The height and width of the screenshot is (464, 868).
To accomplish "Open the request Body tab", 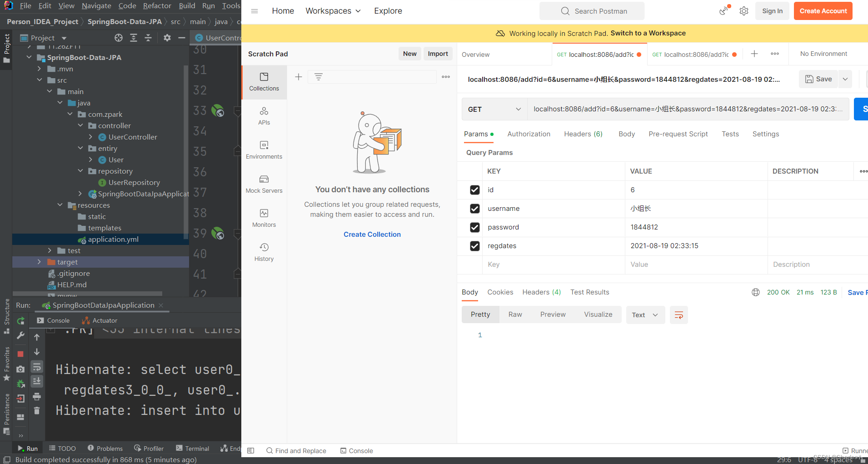I will coord(627,134).
